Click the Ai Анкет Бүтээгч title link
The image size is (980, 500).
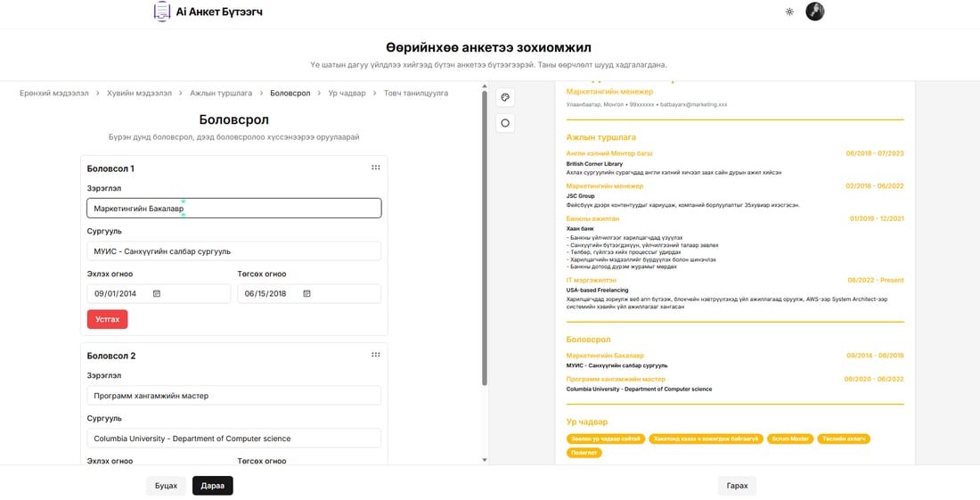click(219, 12)
